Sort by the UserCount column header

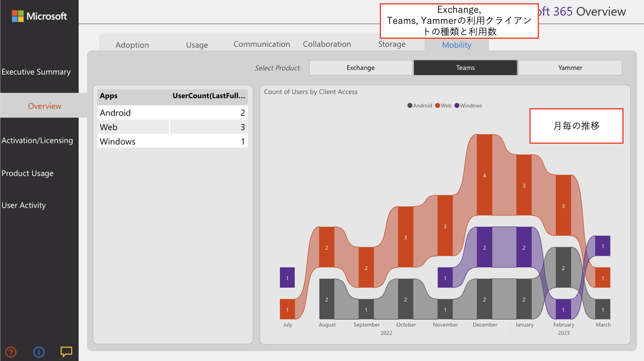[209, 96]
